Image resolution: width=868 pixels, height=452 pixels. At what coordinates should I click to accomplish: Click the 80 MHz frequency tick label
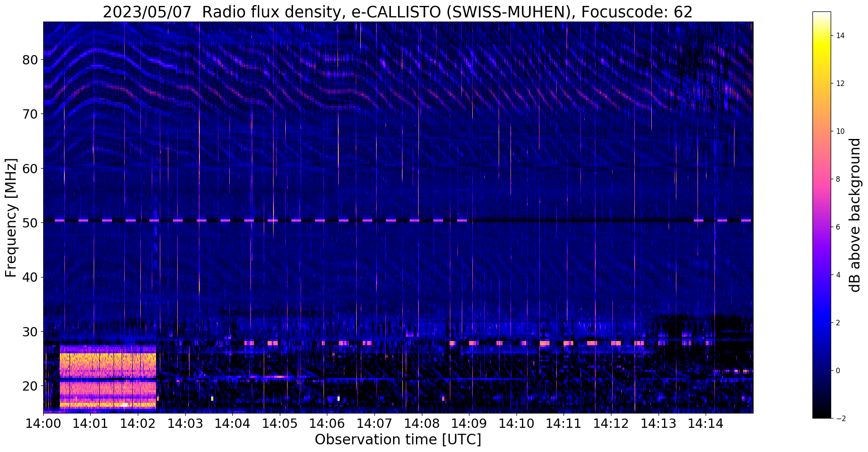30,60
